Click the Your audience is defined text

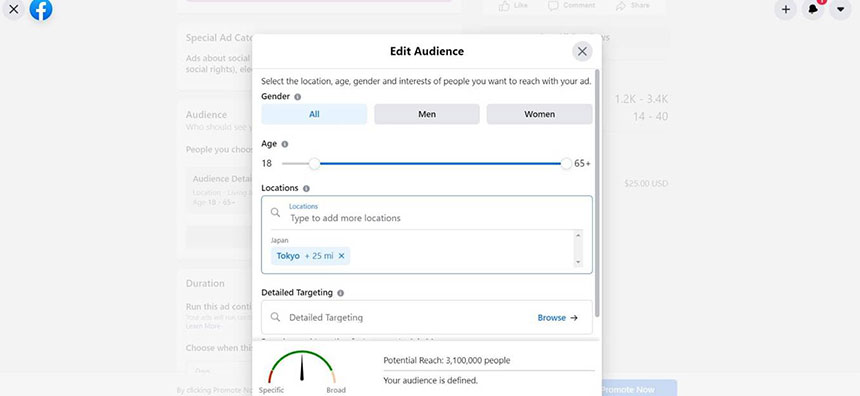(x=431, y=380)
